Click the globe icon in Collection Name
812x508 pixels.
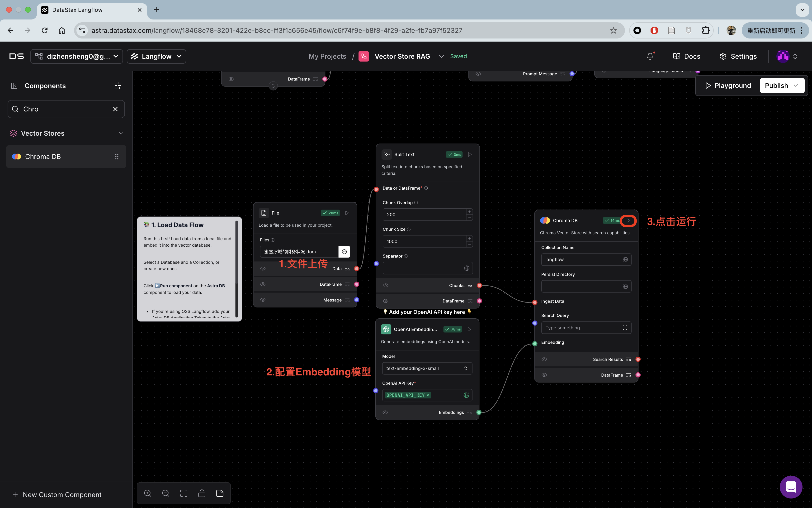625,260
